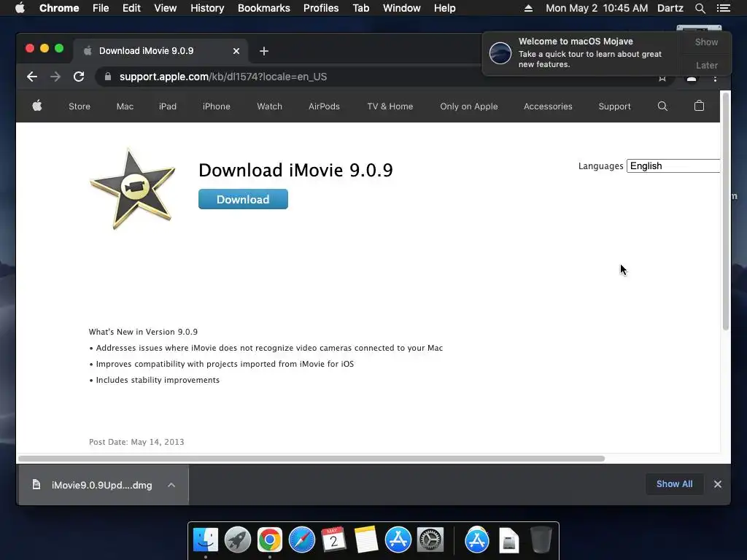Open the Profiles menu
The width and height of the screenshot is (747, 560).
pos(321,8)
